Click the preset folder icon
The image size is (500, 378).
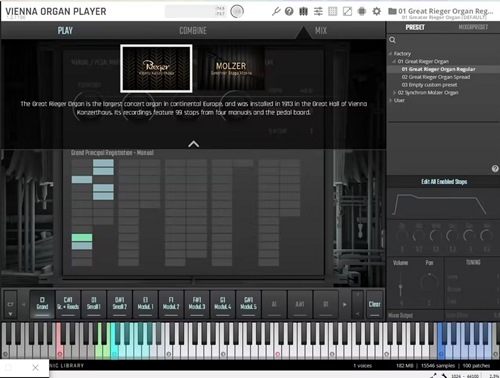(x=392, y=11)
